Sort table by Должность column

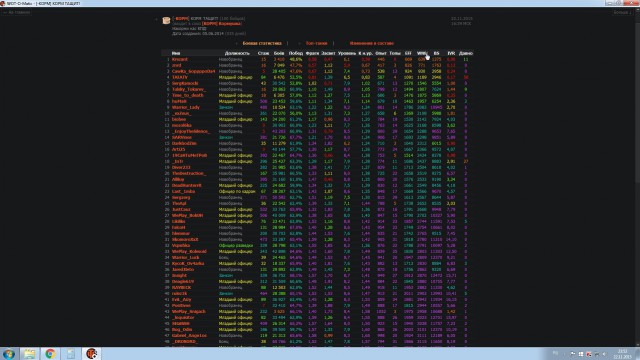click(237, 53)
